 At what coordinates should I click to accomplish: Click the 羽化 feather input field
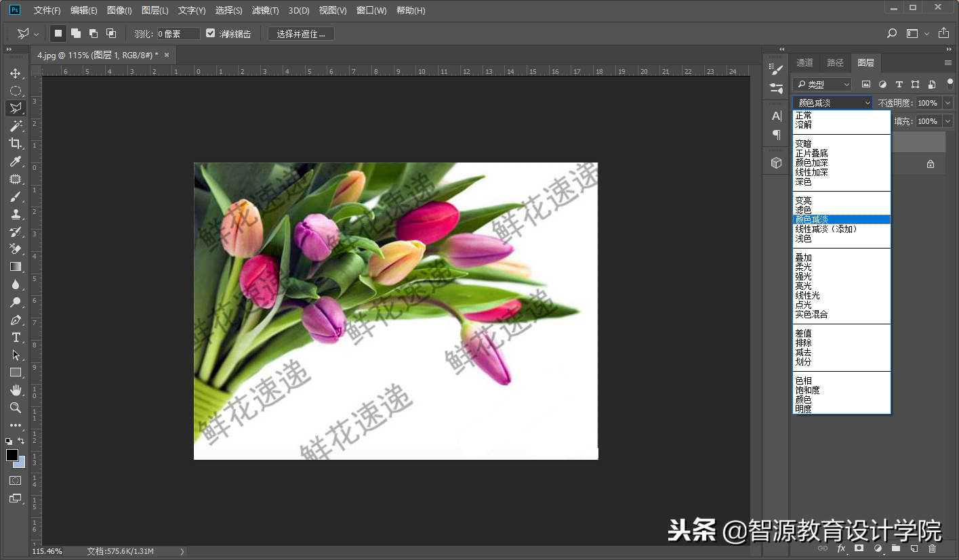point(178,34)
